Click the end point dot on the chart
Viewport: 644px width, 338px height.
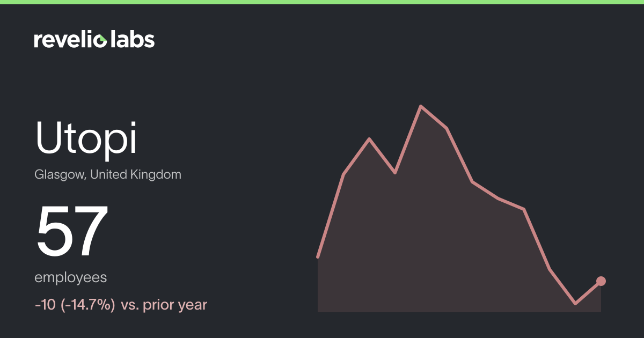pyautogui.click(x=601, y=281)
